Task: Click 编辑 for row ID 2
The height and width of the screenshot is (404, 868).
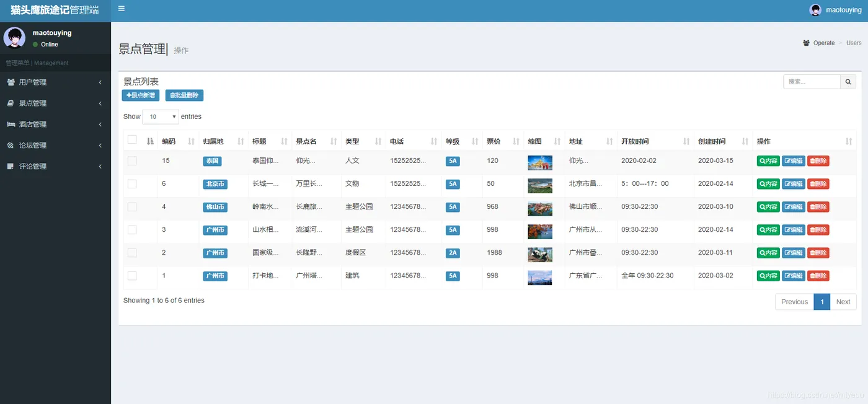Action: pyautogui.click(x=794, y=253)
